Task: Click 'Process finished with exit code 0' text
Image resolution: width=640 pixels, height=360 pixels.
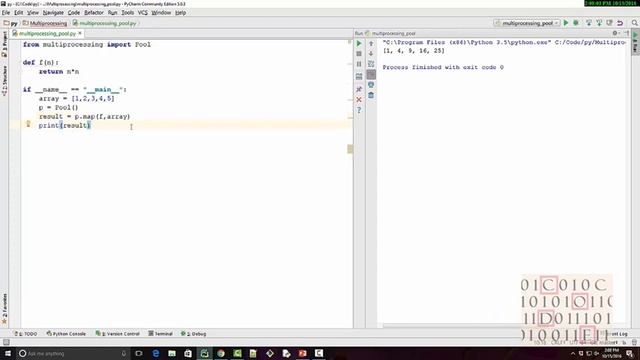Action: 443,67
